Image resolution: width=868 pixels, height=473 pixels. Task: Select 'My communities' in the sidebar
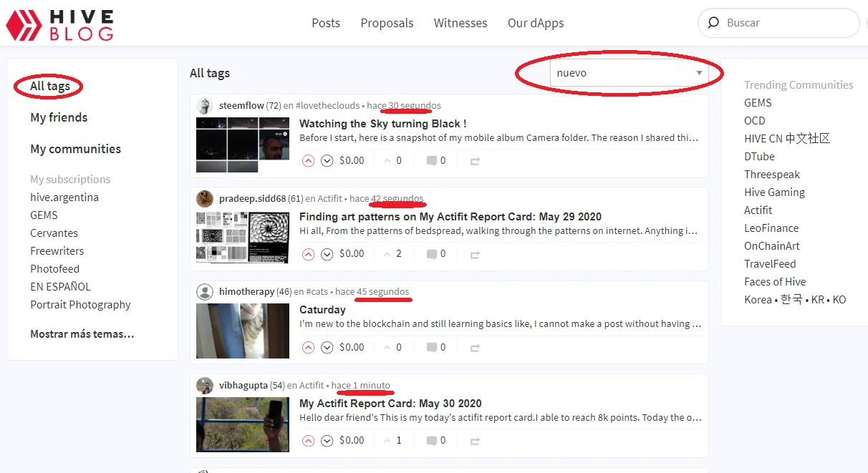pos(75,149)
